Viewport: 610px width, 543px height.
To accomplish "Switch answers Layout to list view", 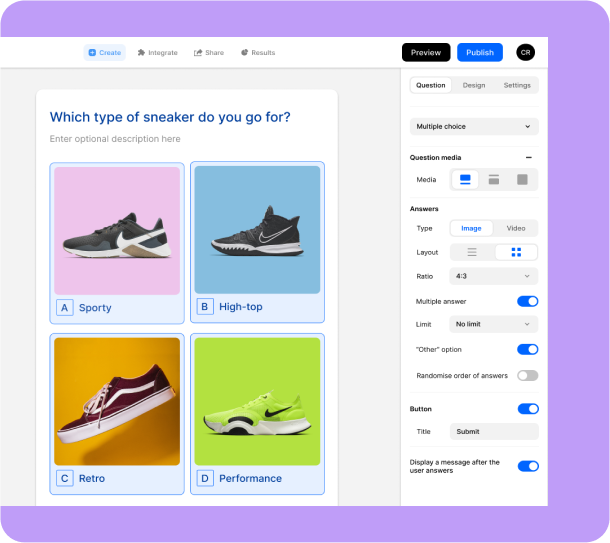I will pos(472,252).
